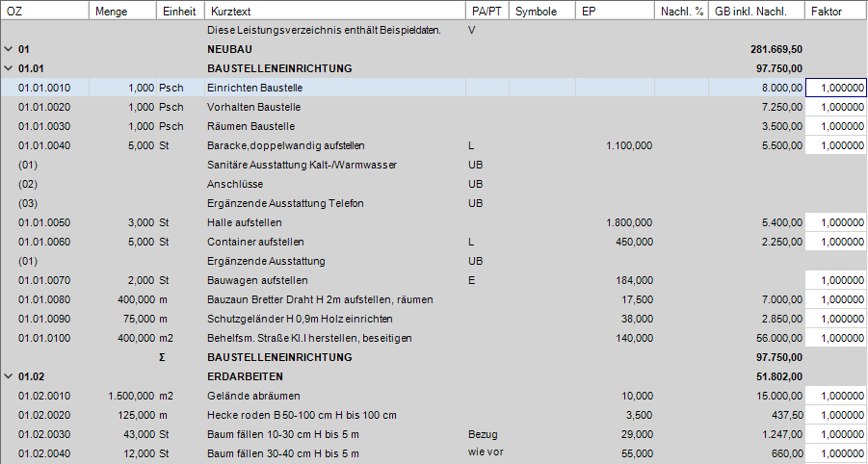Collapse the 01 NEUBAU group

[8, 49]
